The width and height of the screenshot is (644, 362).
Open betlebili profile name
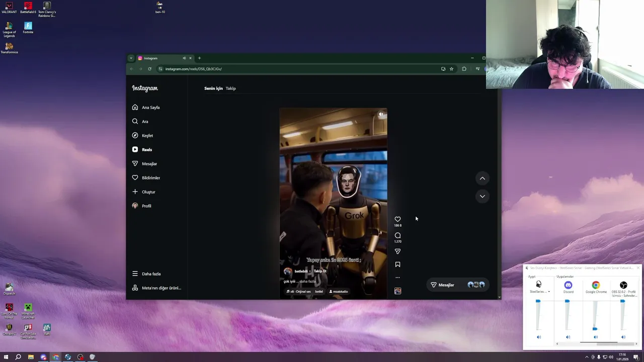point(301,271)
